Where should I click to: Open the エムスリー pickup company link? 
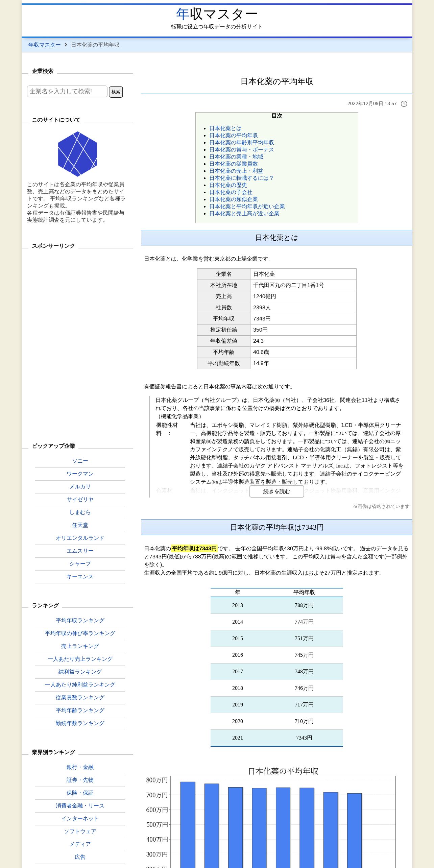tap(80, 551)
